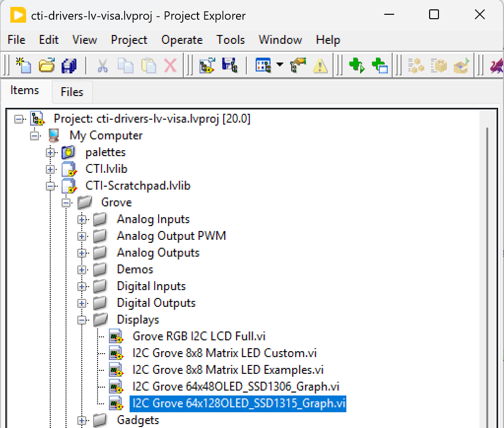Click the green plus add-item icon
Image resolution: width=504 pixels, height=428 pixels.
coord(357,65)
